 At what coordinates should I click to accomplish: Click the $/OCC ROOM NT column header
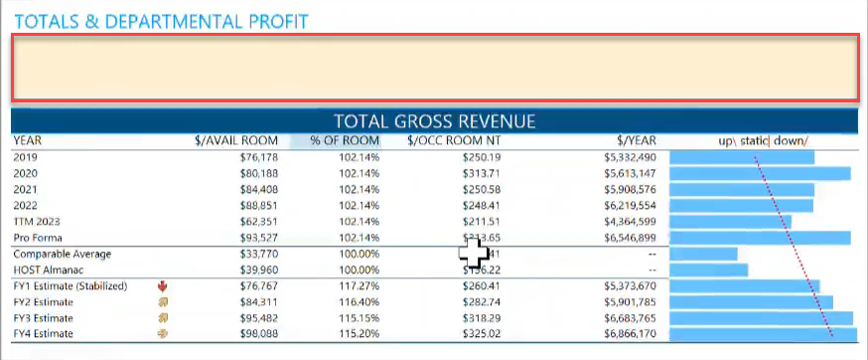tap(454, 141)
